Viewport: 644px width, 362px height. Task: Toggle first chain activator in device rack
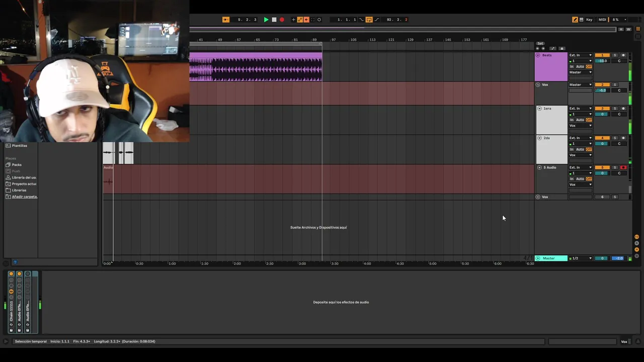point(11,274)
